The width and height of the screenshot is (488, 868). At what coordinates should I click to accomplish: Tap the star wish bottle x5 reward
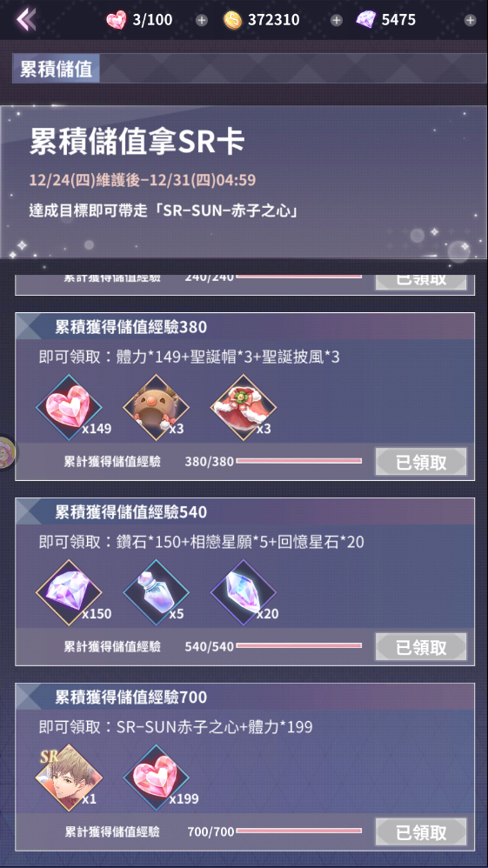tap(157, 592)
